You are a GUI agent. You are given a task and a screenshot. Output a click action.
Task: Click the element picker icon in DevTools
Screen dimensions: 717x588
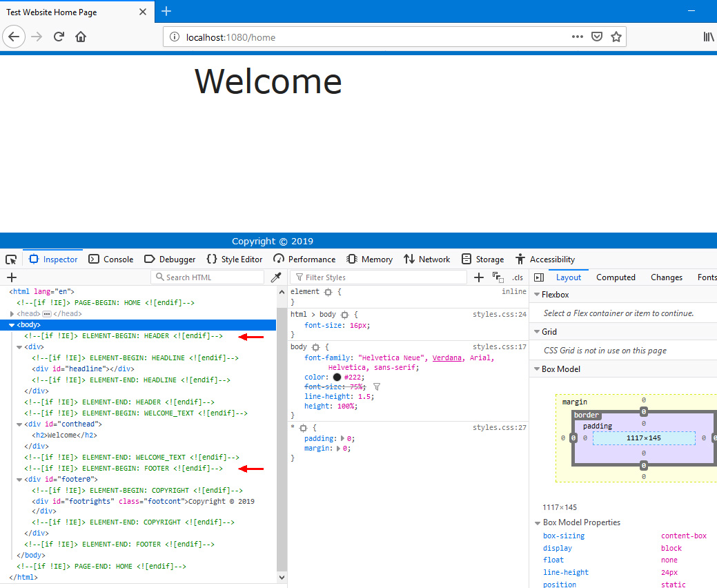[11, 259]
